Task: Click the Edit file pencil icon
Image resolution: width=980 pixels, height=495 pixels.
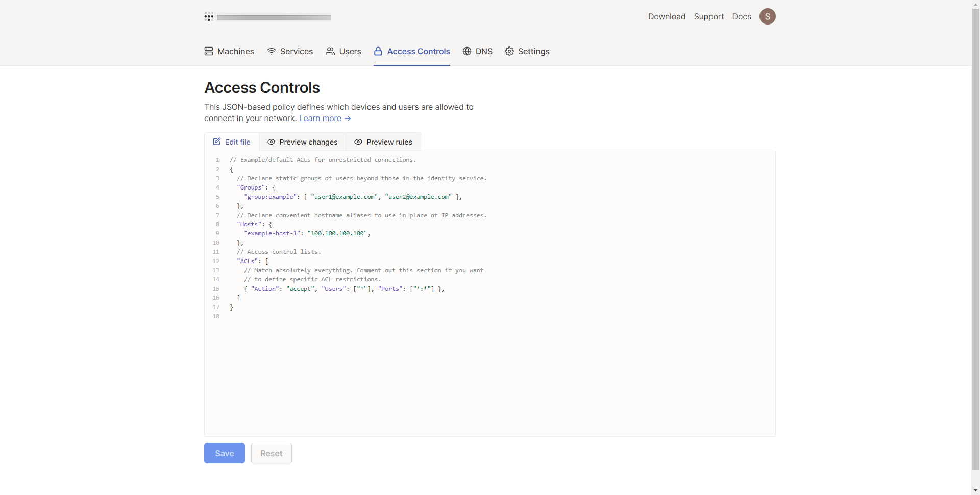Action: click(x=217, y=142)
